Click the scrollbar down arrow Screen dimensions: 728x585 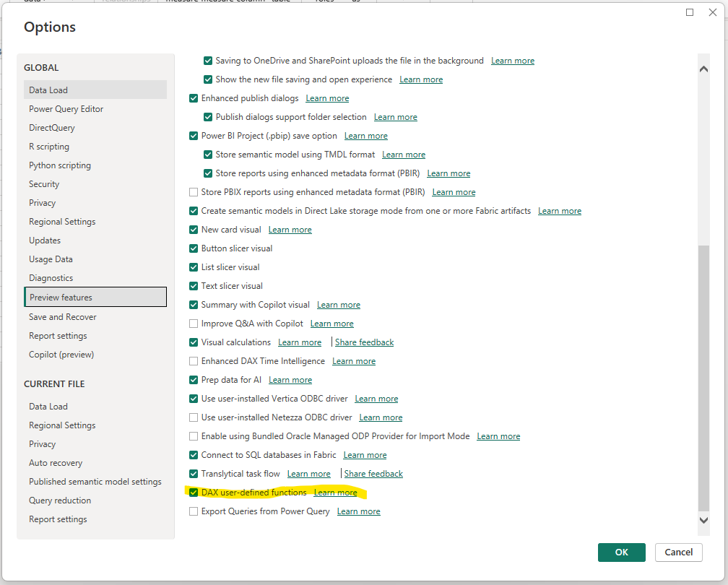[703, 519]
